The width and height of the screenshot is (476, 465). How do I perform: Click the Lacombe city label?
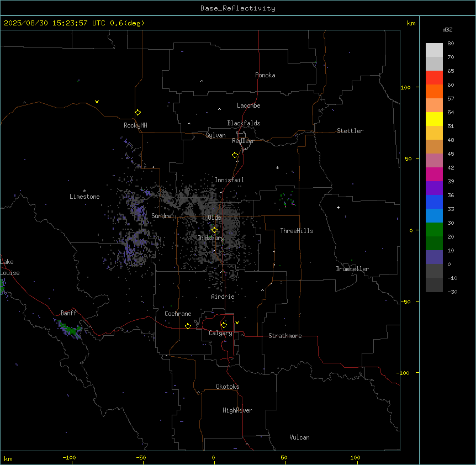click(248, 105)
